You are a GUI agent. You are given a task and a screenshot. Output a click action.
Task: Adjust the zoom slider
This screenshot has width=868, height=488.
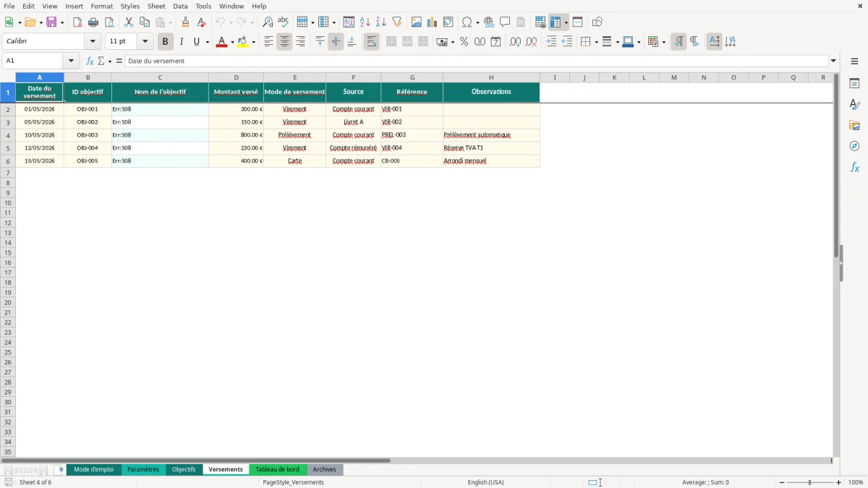[x=810, y=482]
